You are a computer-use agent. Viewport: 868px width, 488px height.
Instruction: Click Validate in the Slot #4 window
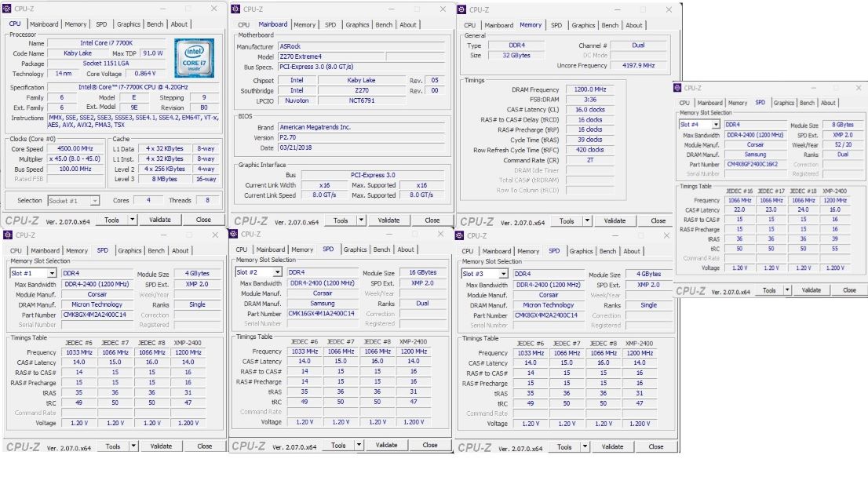[811, 290]
